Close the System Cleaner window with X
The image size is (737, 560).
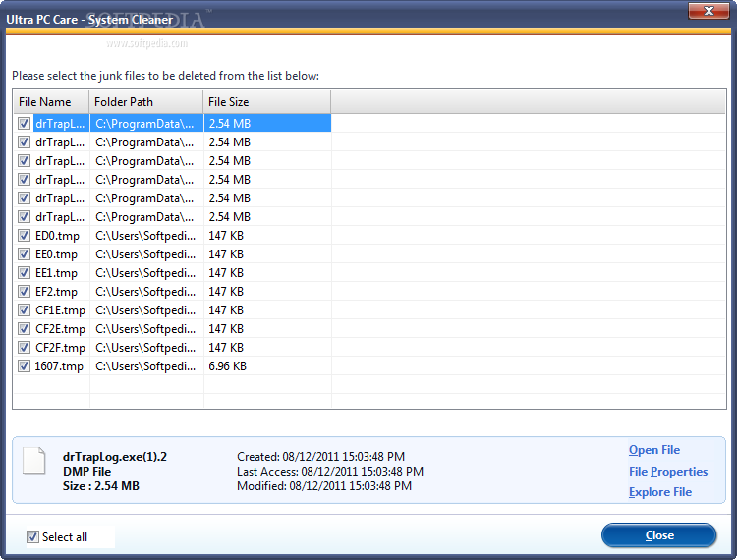point(709,11)
